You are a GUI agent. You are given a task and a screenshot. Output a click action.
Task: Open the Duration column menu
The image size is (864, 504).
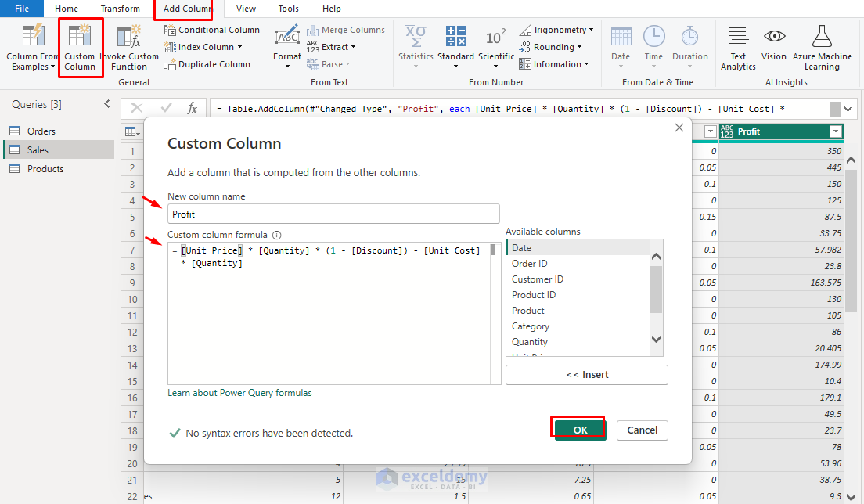pos(690,48)
